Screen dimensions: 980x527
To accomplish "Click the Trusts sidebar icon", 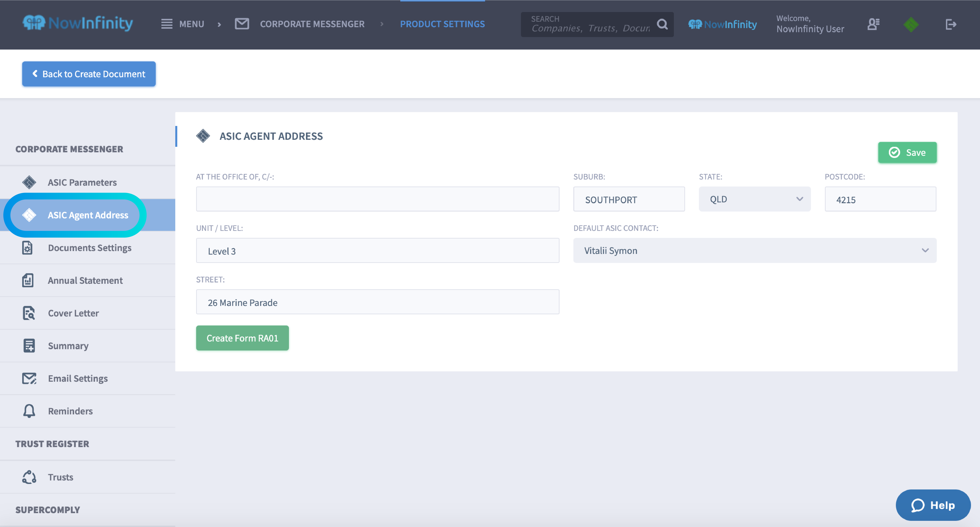I will [x=29, y=477].
